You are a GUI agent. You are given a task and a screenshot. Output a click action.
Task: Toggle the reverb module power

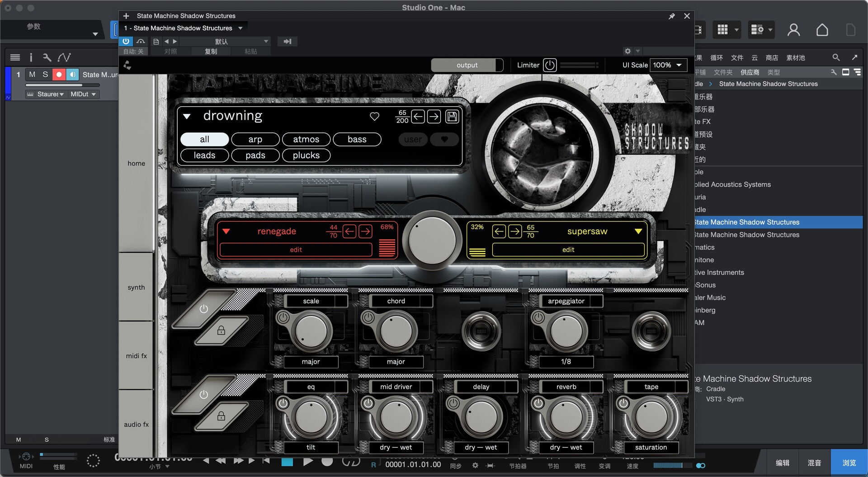point(538,403)
